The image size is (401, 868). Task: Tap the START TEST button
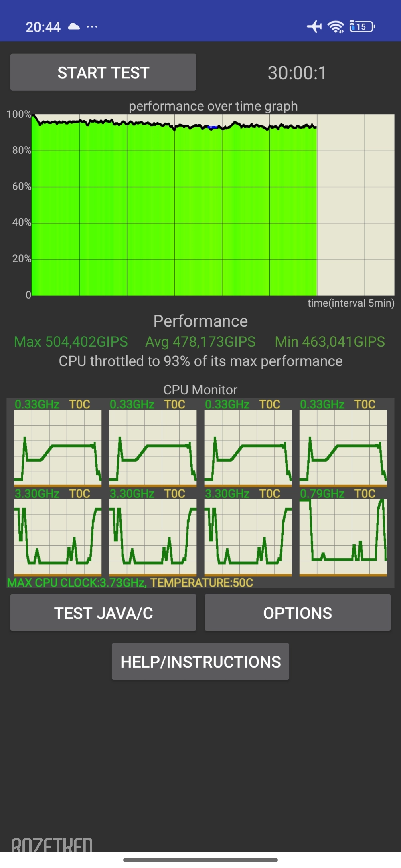pyautogui.click(x=103, y=73)
